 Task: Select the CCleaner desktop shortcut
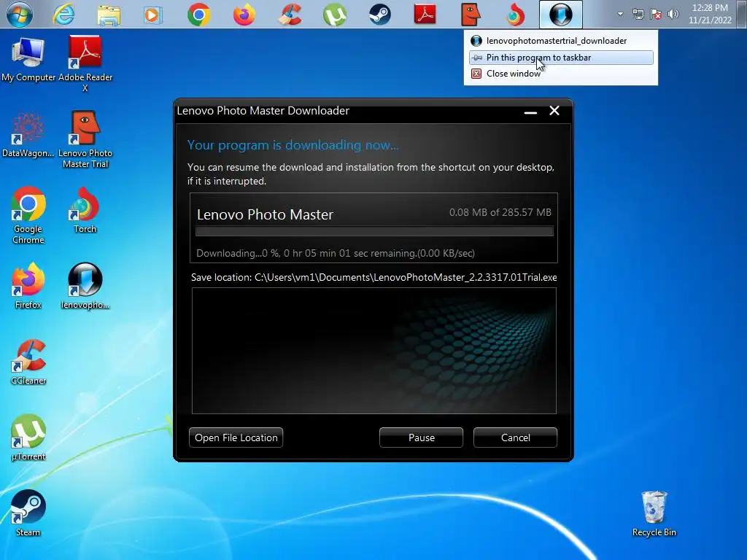(28, 362)
